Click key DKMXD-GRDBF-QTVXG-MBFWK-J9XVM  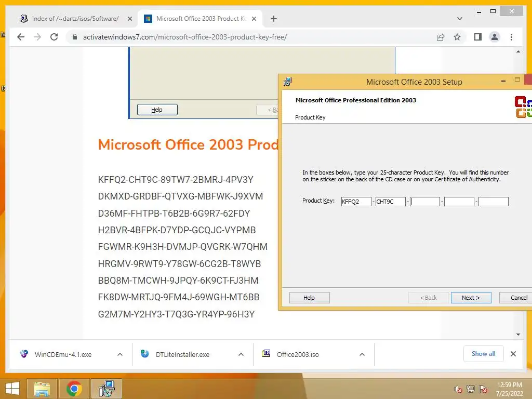click(180, 196)
